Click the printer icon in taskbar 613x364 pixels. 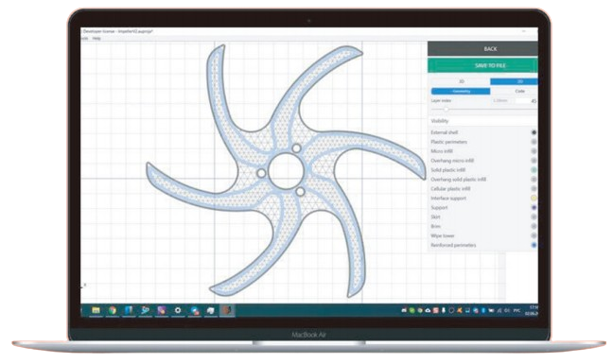pos(211,310)
